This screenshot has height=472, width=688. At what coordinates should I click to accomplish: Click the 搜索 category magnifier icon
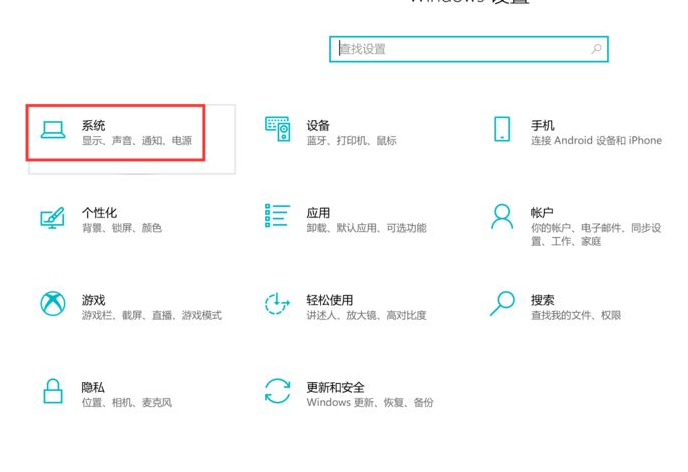(502, 303)
